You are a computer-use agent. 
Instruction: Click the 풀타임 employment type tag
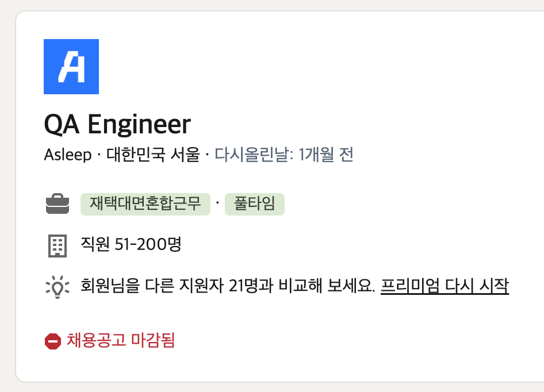pos(254,203)
